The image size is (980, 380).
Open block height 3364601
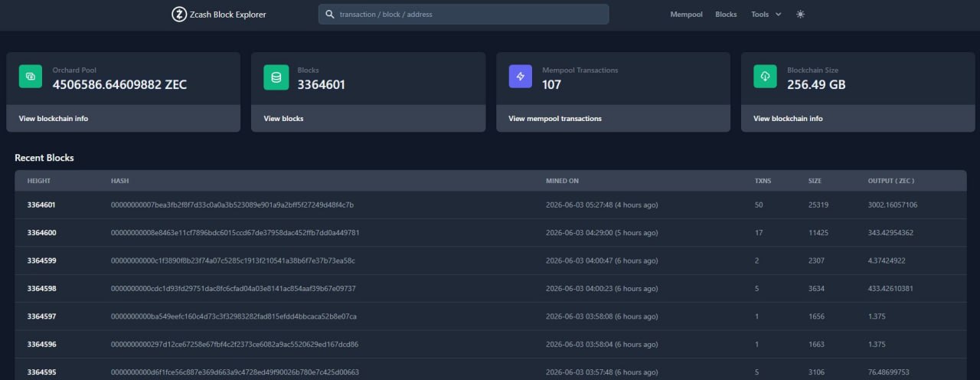pos(41,205)
